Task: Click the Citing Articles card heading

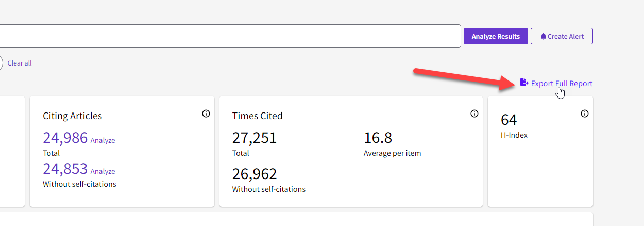Action: (x=72, y=116)
